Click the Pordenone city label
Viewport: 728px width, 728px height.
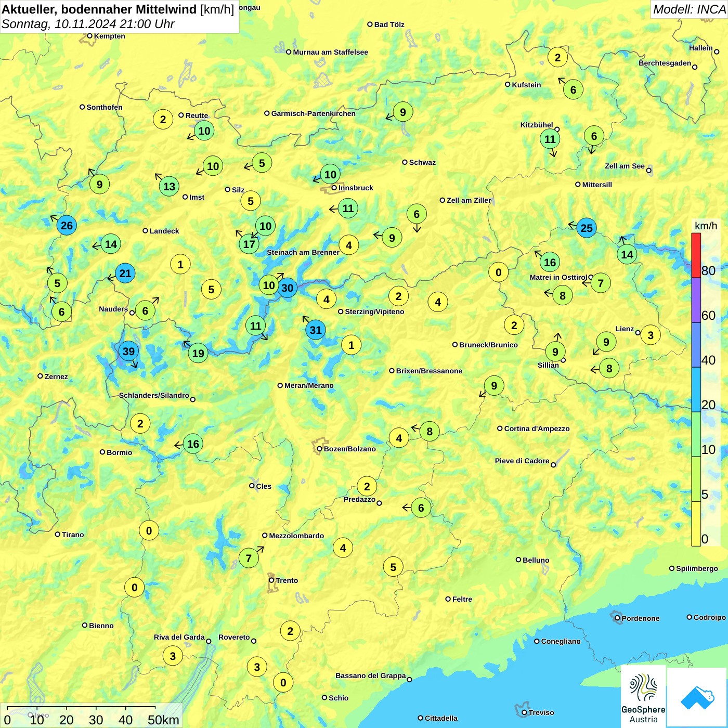point(641,618)
